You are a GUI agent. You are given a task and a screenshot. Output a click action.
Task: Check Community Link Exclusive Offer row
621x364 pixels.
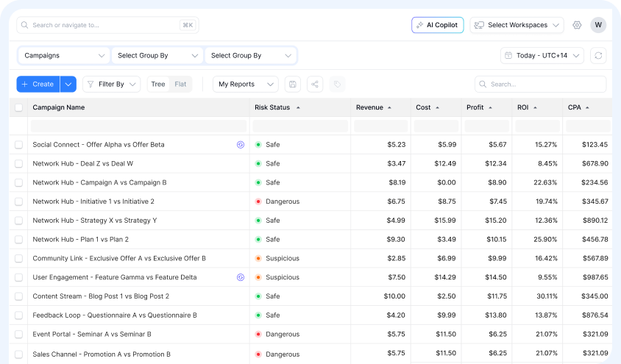coord(18,259)
